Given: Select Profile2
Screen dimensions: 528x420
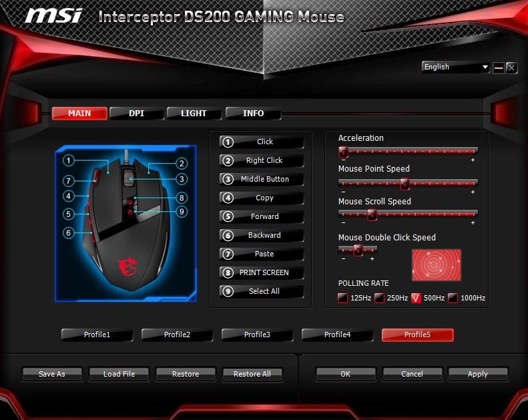Looking at the screenshot, I should click(x=177, y=335).
